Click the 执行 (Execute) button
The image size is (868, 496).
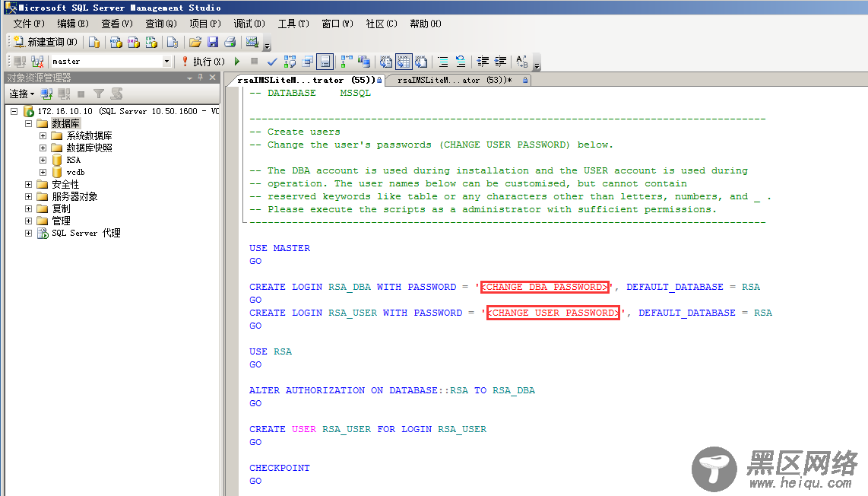203,62
